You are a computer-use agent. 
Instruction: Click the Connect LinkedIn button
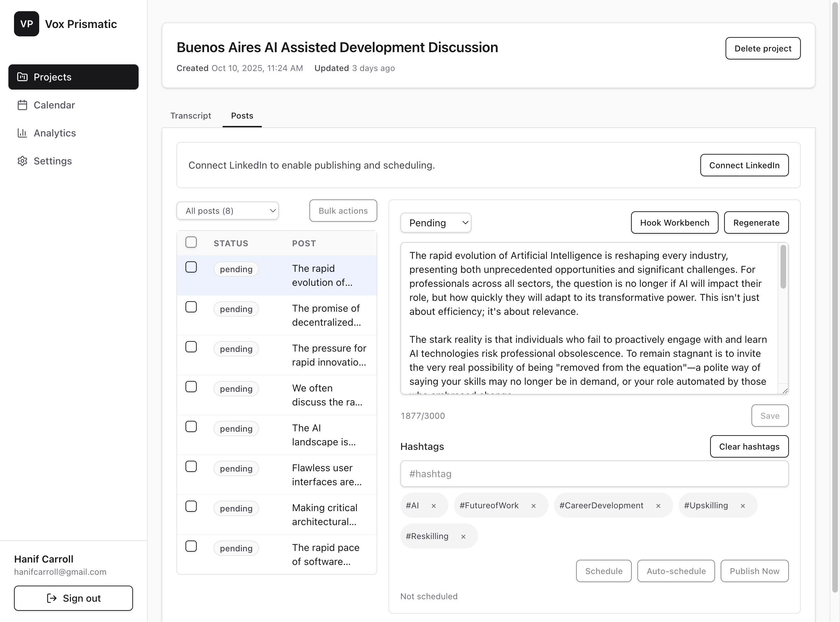point(744,165)
